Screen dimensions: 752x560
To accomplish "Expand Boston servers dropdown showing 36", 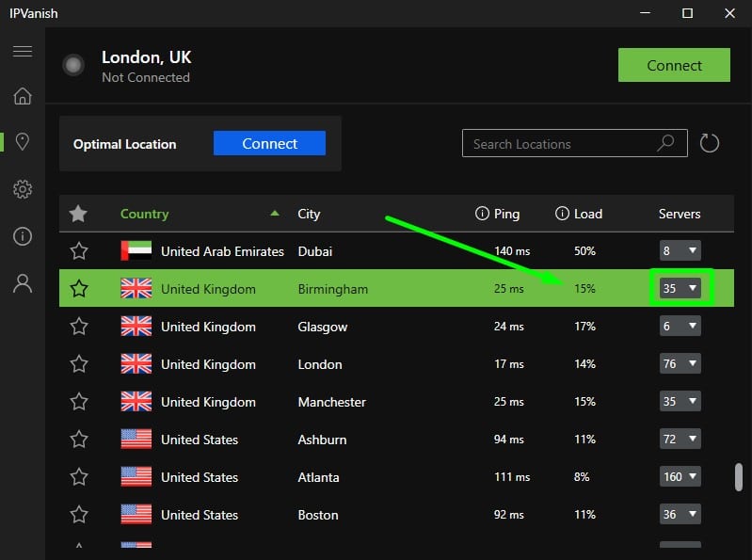I will coord(680,514).
